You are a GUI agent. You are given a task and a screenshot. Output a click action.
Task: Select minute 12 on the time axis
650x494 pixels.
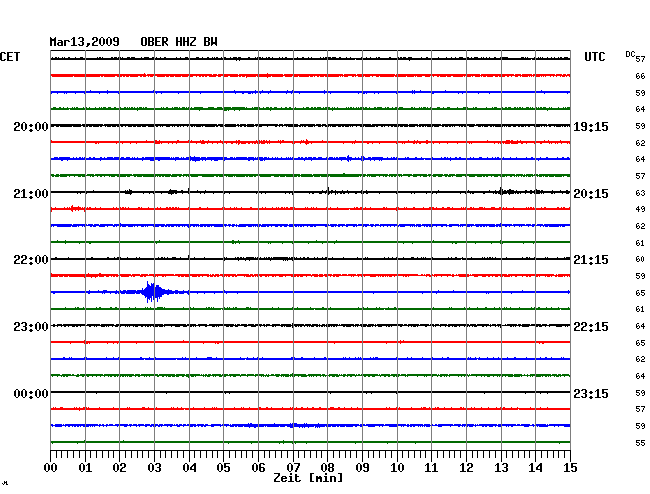click(466, 468)
